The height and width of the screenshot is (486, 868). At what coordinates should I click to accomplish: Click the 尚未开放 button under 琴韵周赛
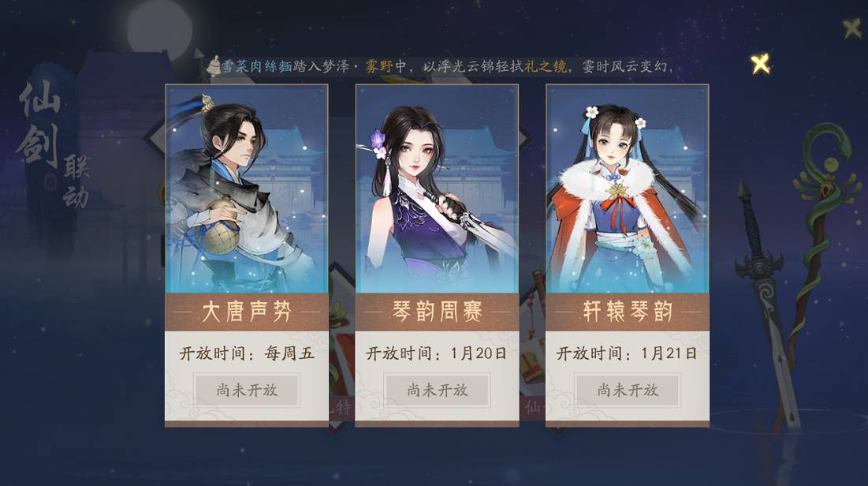[x=437, y=390]
